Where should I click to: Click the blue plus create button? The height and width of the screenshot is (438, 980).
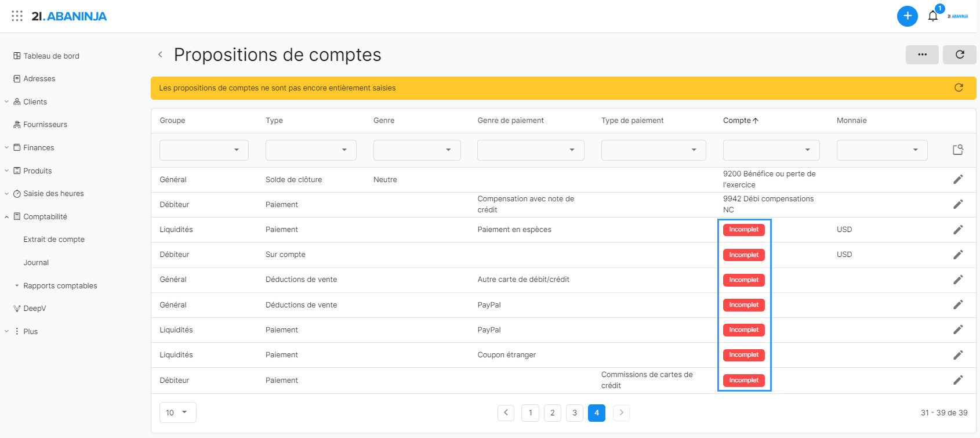(907, 16)
